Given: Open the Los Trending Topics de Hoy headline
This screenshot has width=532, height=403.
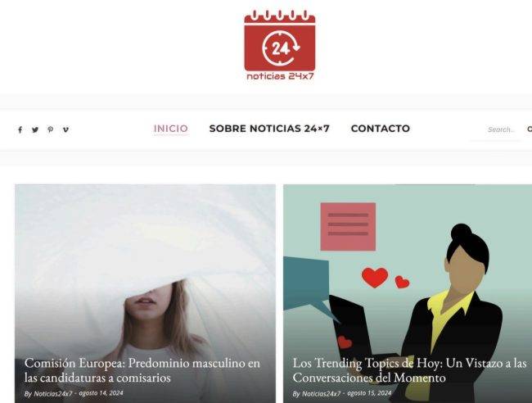Looking at the screenshot, I should (409, 370).
